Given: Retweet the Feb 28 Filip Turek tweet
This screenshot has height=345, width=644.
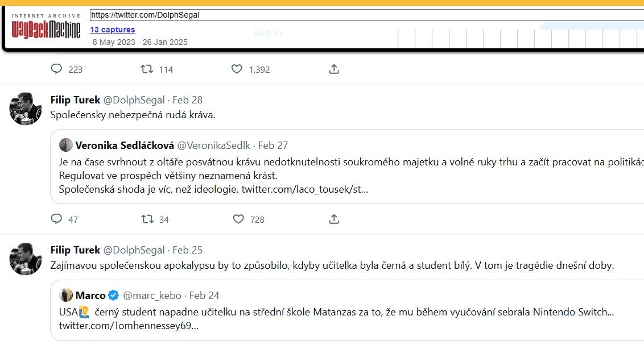Looking at the screenshot, I should tap(147, 219).
